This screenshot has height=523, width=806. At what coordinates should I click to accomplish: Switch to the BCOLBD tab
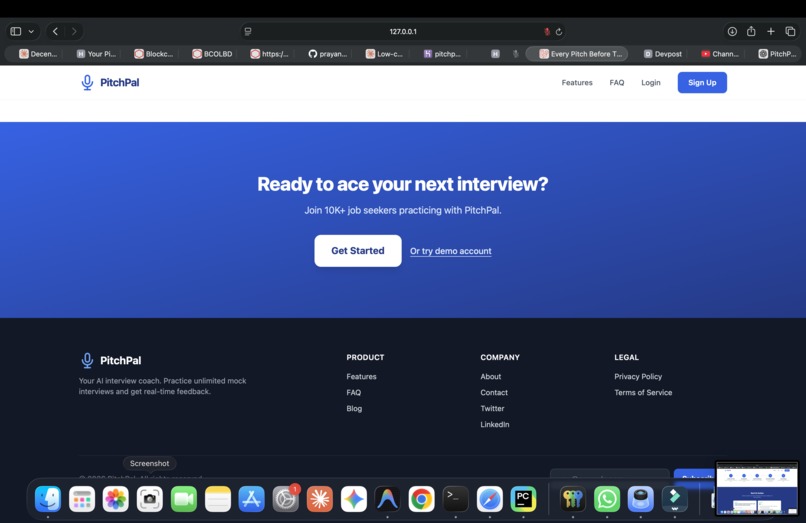(212, 53)
